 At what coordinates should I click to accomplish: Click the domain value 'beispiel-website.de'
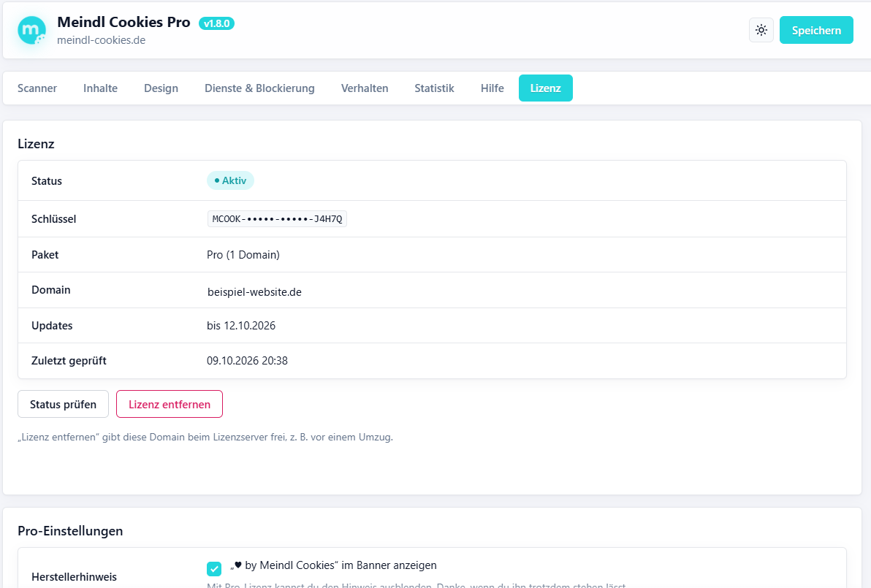point(254,292)
